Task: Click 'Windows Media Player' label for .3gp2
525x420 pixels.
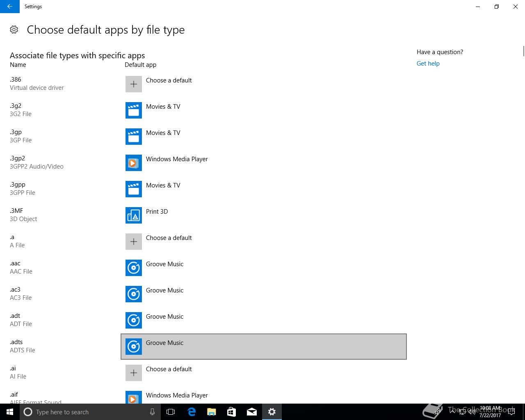Action: 177,159
